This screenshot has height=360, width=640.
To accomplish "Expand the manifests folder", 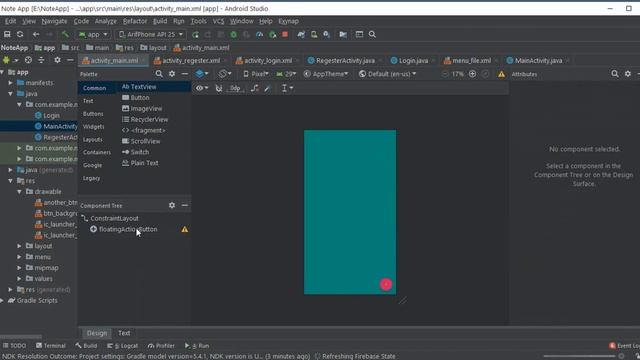I will 11,83.
